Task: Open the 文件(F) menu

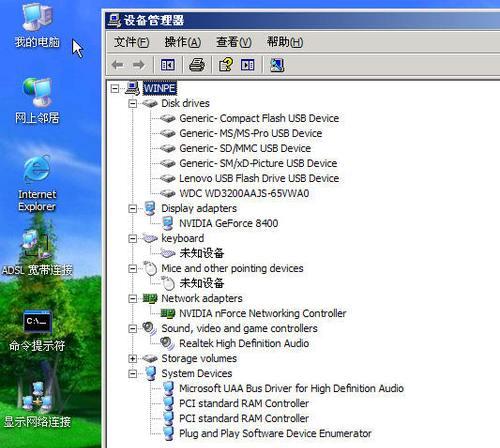Action: tap(131, 42)
